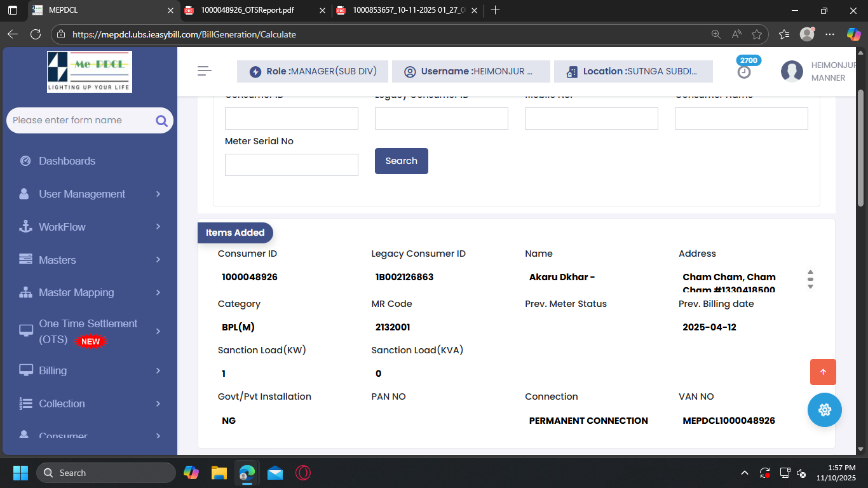Click the user profile avatar icon
This screenshot has width=868, height=488.
pos(792,71)
